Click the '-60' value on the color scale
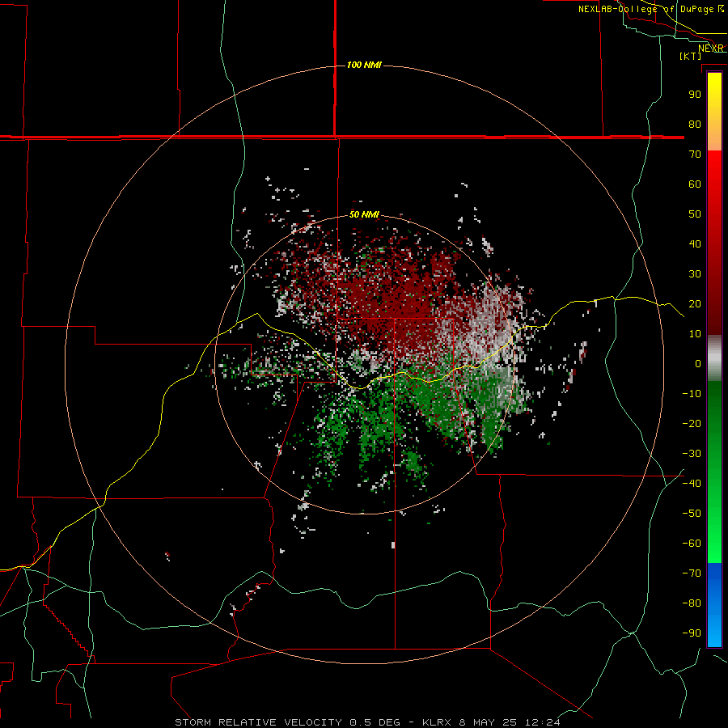 (692, 544)
